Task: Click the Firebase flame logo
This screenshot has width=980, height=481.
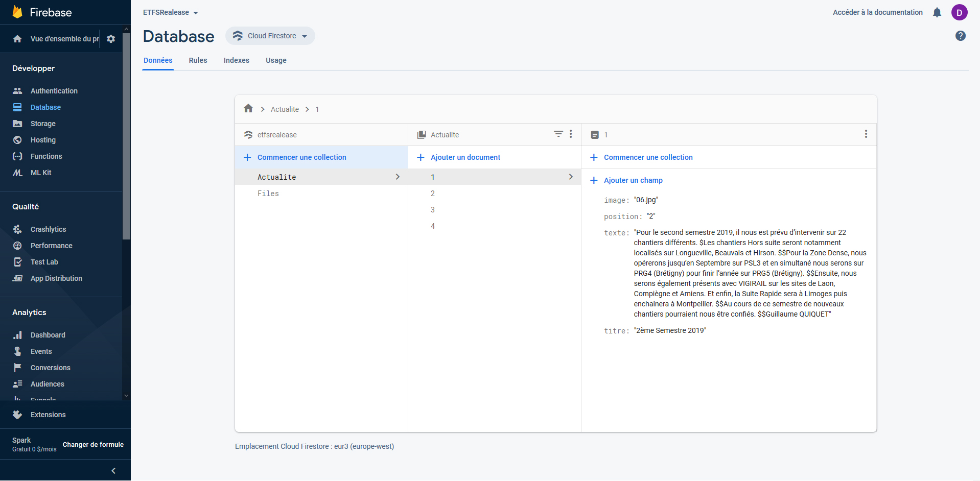Action: (x=17, y=12)
